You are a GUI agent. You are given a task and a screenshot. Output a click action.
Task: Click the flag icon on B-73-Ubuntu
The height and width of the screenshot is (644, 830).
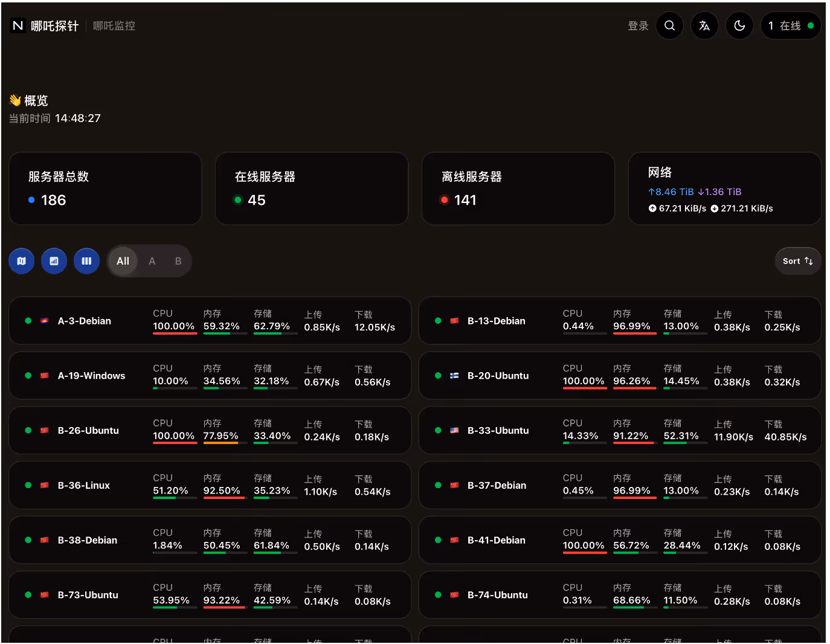(x=44, y=595)
